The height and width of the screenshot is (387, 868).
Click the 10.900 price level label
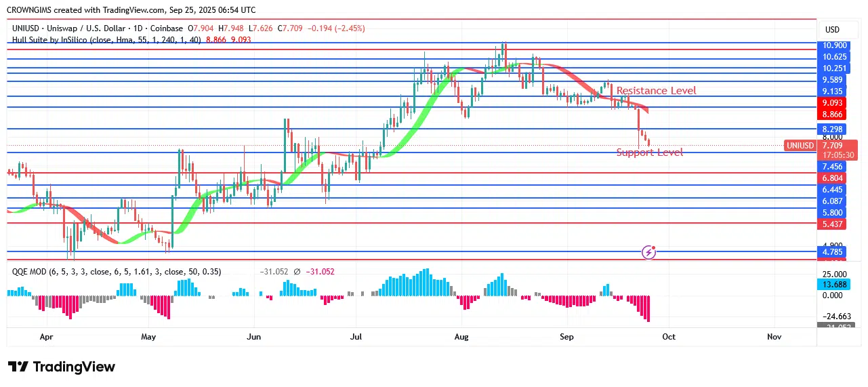(833, 45)
